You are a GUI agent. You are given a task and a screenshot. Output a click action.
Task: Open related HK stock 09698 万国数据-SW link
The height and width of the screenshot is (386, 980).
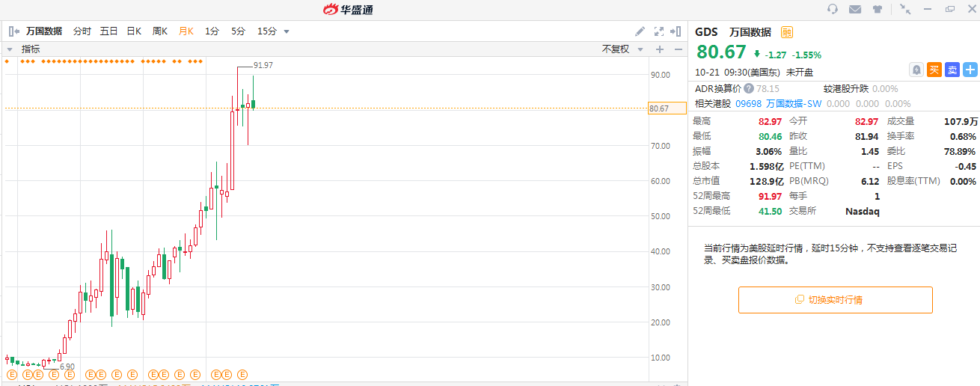[779, 104]
